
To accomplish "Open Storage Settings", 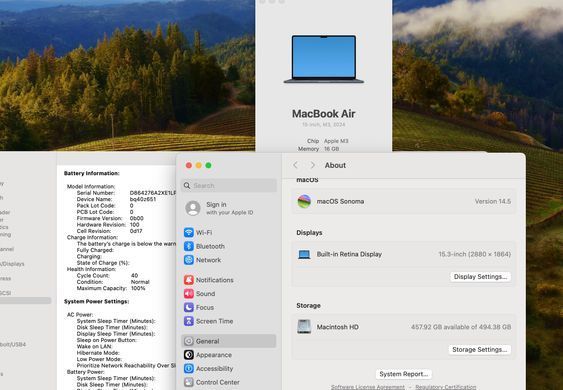I will pos(479,349).
